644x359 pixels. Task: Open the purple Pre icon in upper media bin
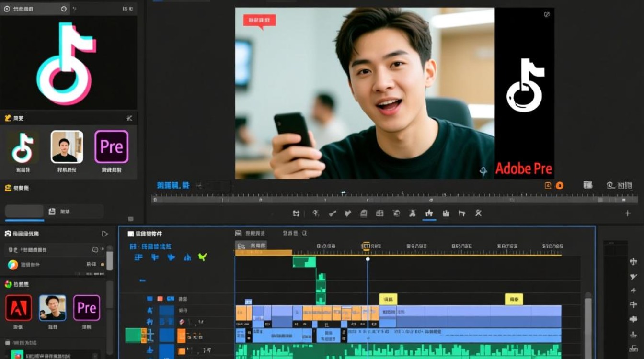[112, 147]
